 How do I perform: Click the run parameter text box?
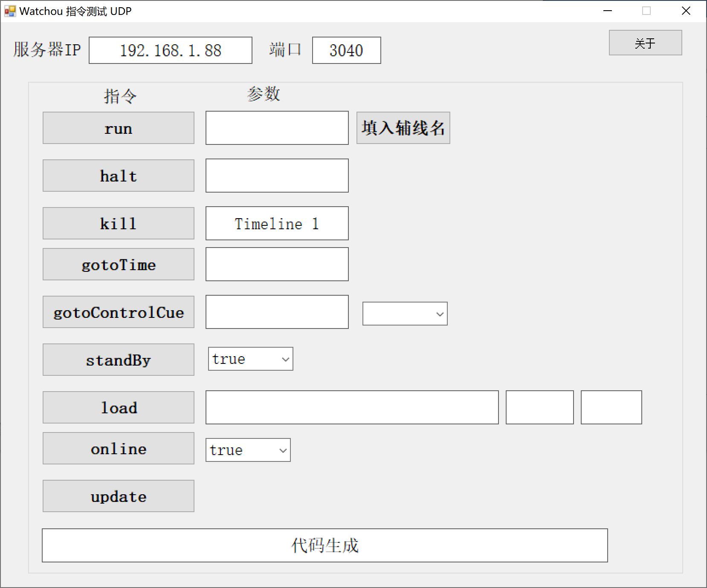277,128
